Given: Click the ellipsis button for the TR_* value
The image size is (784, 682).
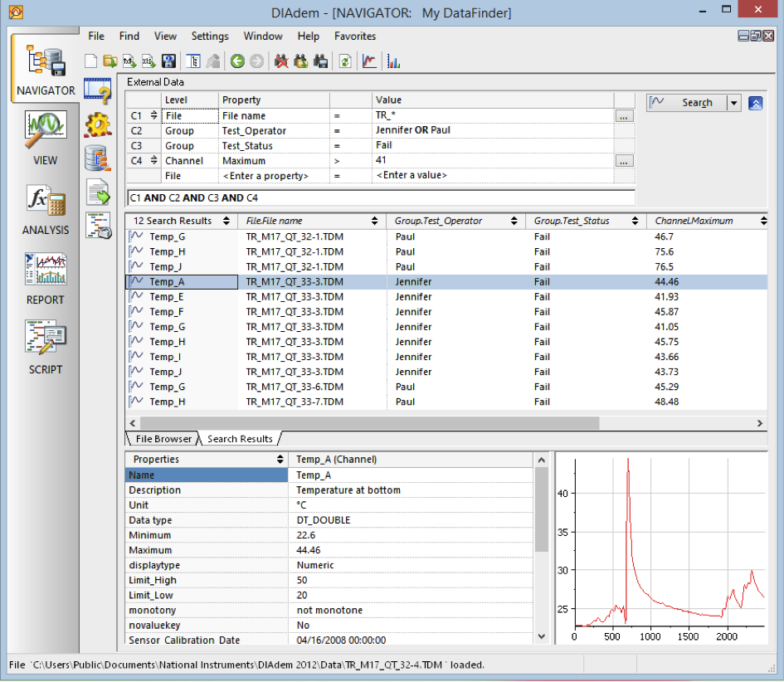Looking at the screenshot, I should click(x=625, y=116).
